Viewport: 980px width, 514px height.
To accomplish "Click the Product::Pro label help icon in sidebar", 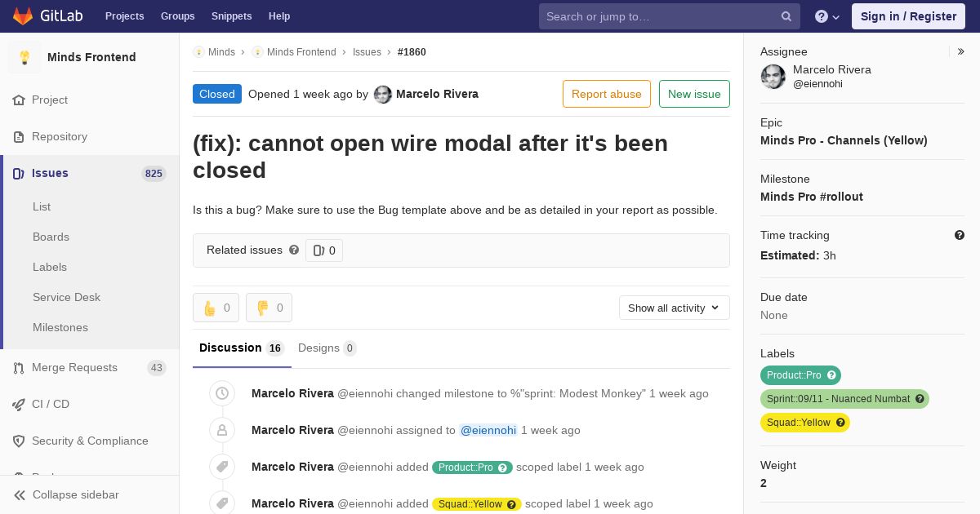I will pos(831,375).
